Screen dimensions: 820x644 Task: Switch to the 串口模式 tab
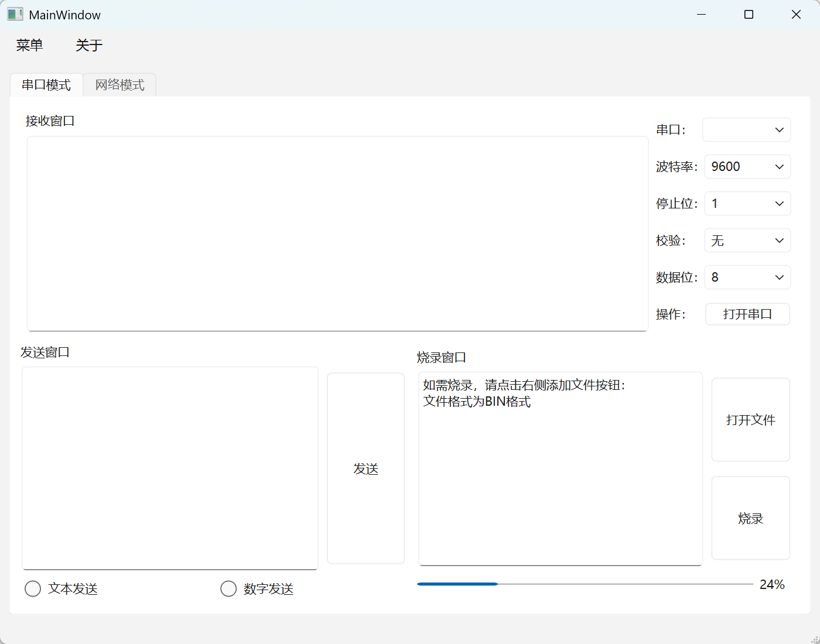(x=46, y=85)
